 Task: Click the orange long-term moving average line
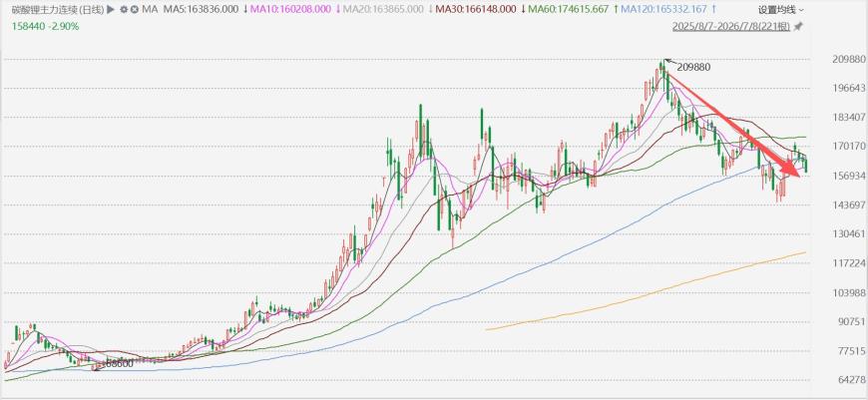click(x=645, y=291)
